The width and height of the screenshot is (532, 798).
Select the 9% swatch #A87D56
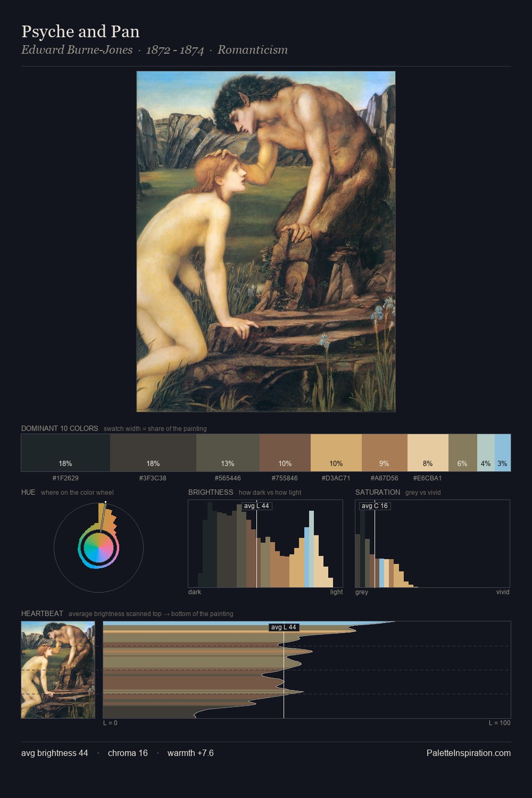pyautogui.click(x=385, y=453)
